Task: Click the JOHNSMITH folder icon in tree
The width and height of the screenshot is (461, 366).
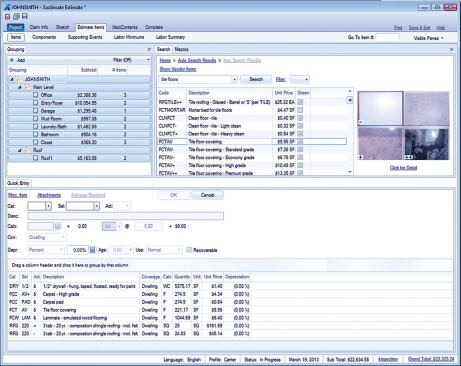Action: [20, 79]
